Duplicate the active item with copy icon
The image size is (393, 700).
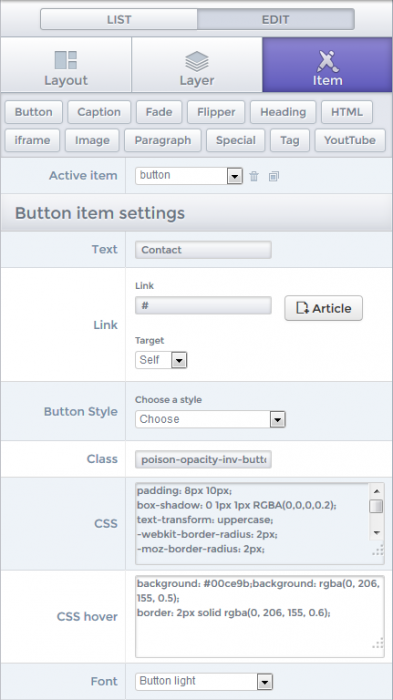[x=273, y=176]
